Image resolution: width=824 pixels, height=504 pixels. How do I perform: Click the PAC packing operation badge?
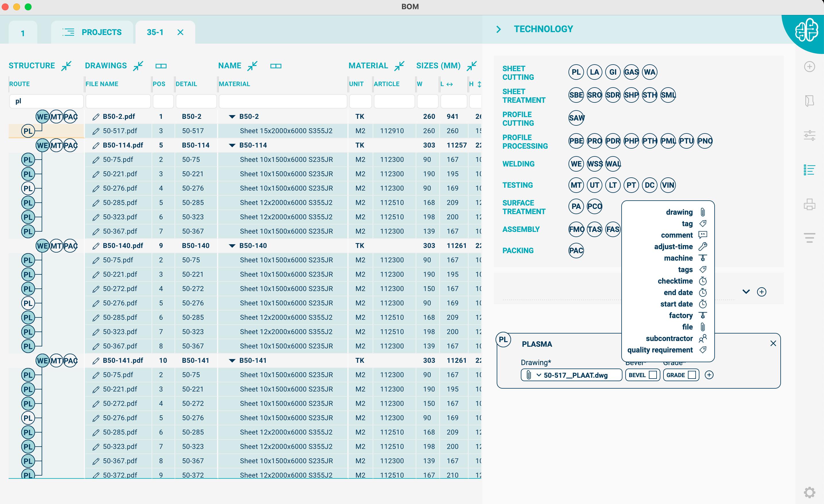coord(576,251)
